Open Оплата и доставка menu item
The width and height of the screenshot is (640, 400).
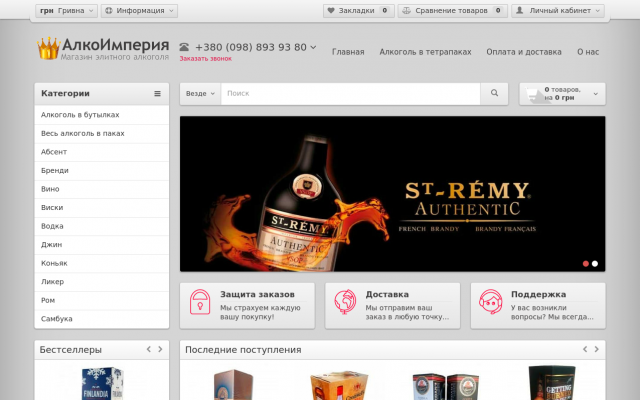(x=524, y=52)
